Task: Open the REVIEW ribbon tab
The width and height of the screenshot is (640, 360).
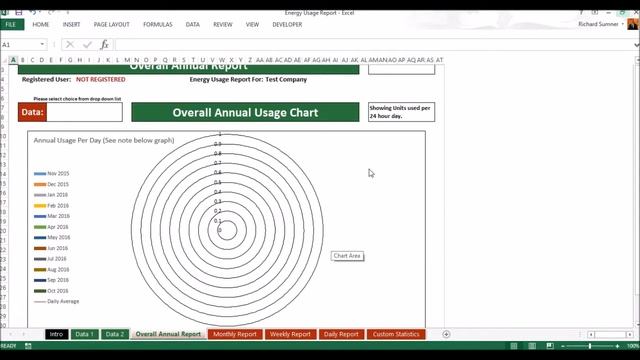Action: [x=222, y=24]
